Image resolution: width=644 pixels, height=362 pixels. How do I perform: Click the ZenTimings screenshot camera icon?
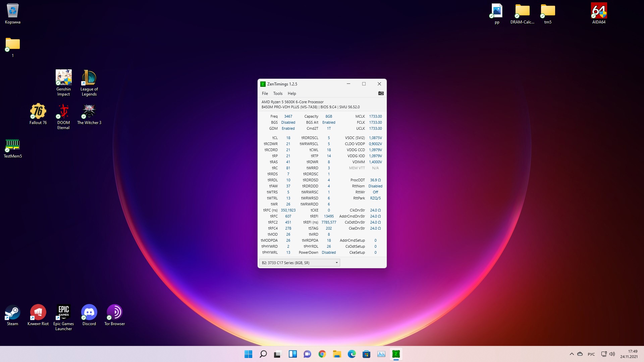tap(381, 94)
